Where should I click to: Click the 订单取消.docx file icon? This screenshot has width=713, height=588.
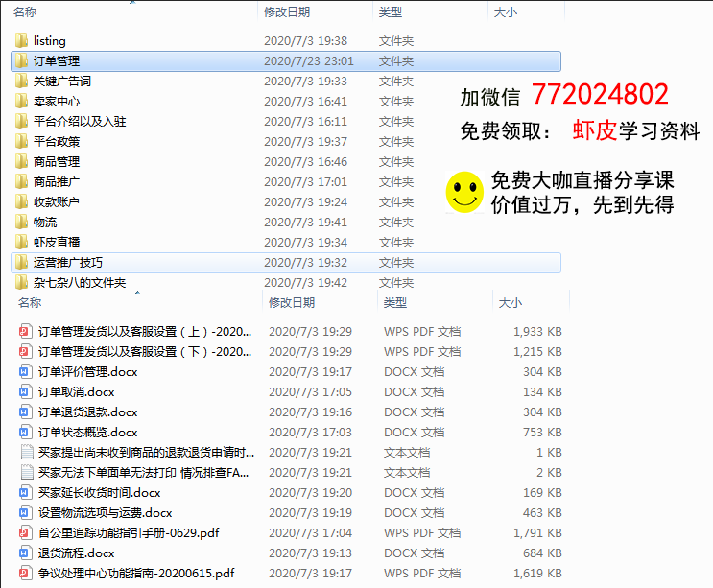(26, 391)
